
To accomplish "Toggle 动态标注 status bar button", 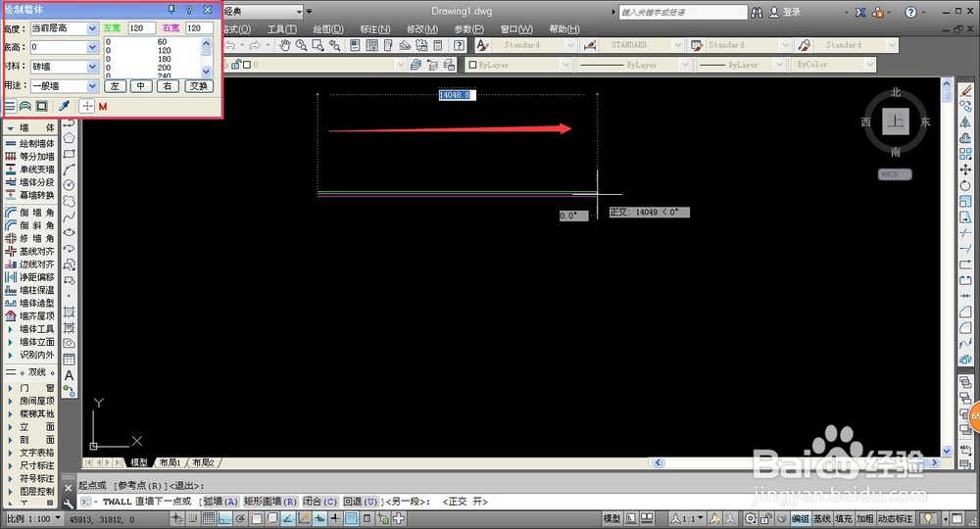I will [895, 518].
